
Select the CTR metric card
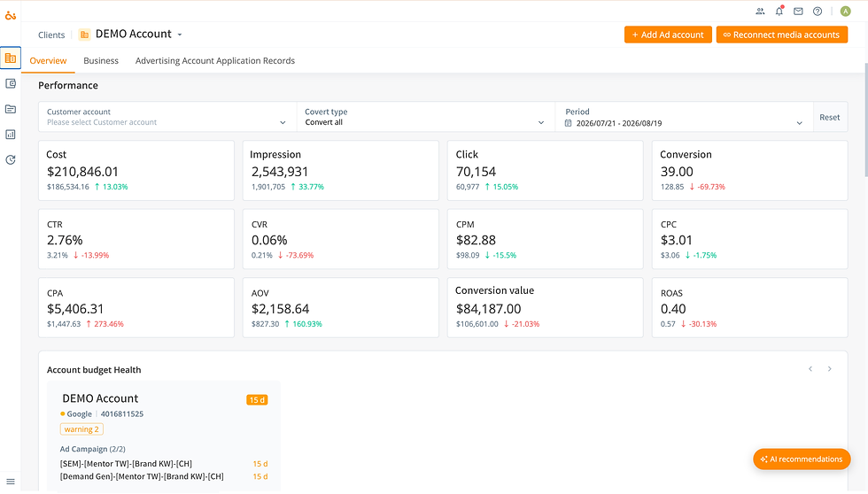[x=136, y=239]
